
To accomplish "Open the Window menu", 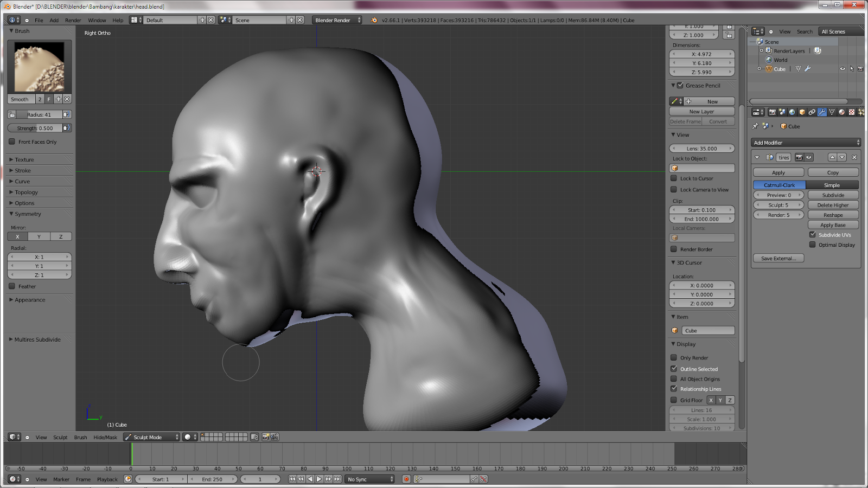I will click(x=97, y=20).
